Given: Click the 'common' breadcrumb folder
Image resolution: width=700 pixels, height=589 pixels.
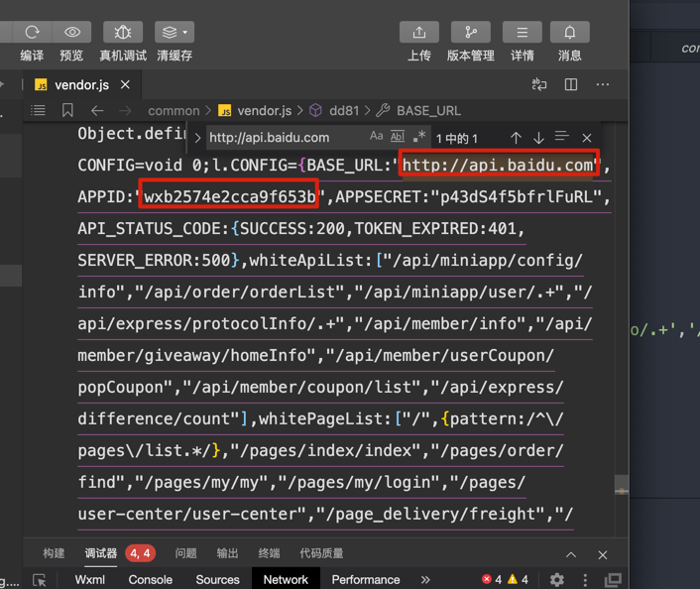Looking at the screenshot, I should pos(174,111).
